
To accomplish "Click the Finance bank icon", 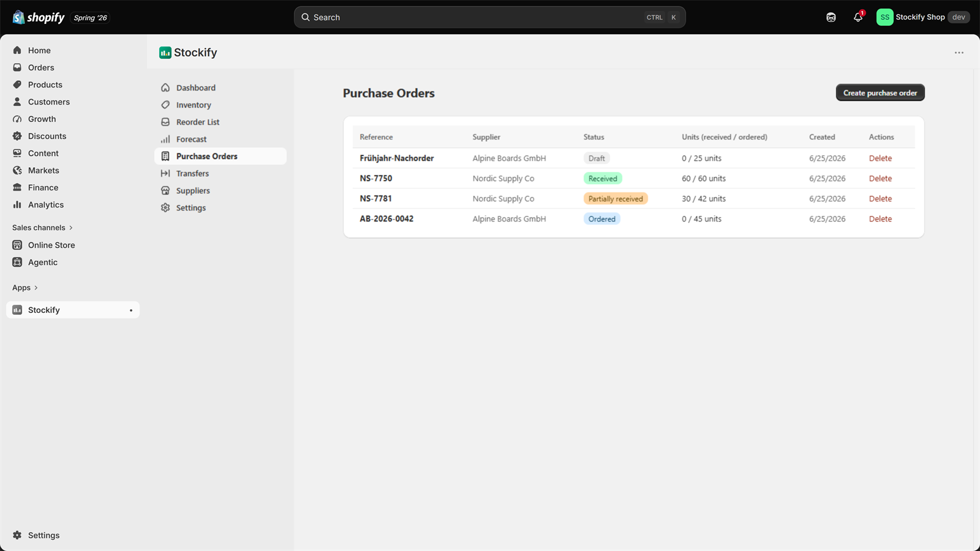I will 17,187.
